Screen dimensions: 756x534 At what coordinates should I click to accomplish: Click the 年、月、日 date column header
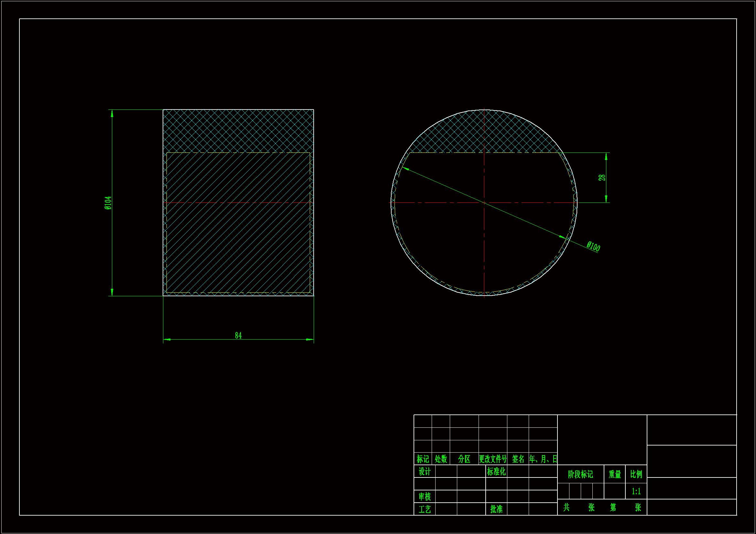543,459
